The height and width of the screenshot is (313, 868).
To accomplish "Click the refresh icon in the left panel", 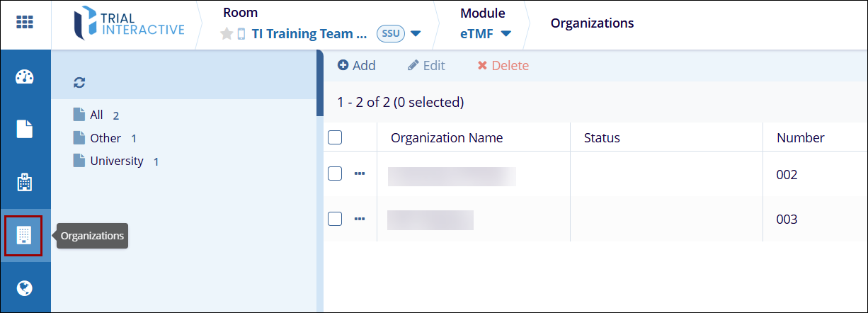I will pos(79,83).
